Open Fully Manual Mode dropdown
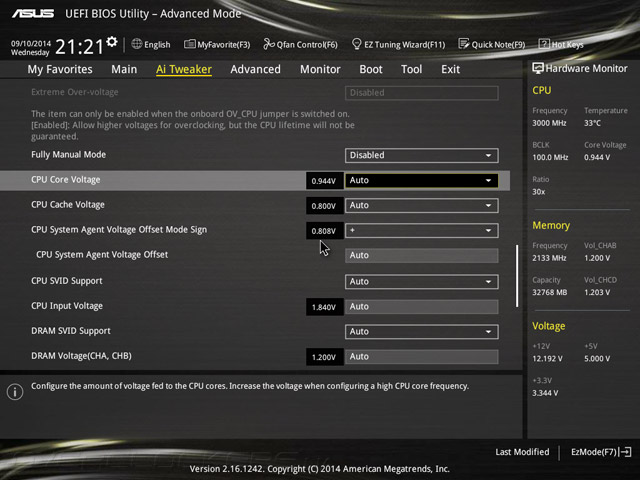The height and width of the screenshot is (480, 640). click(422, 156)
